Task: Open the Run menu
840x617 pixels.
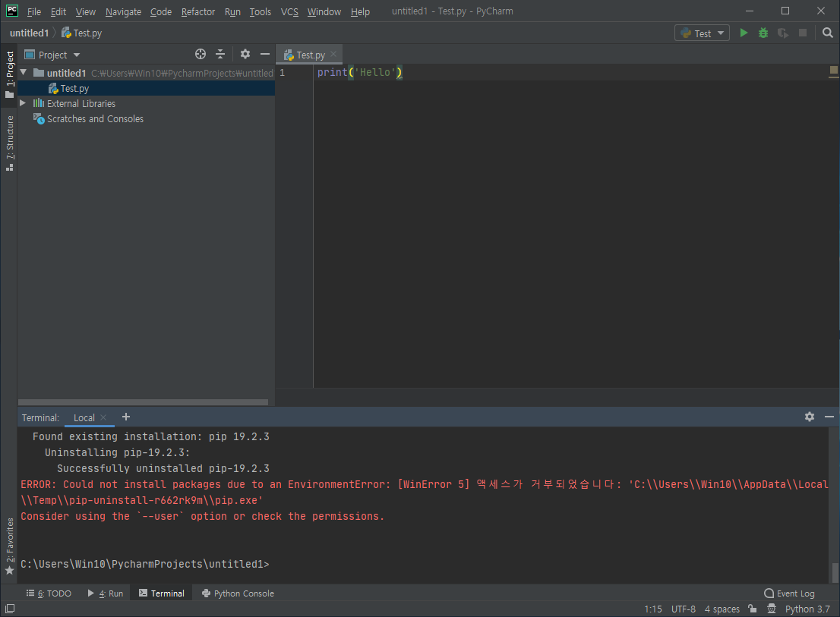Action: [x=232, y=11]
